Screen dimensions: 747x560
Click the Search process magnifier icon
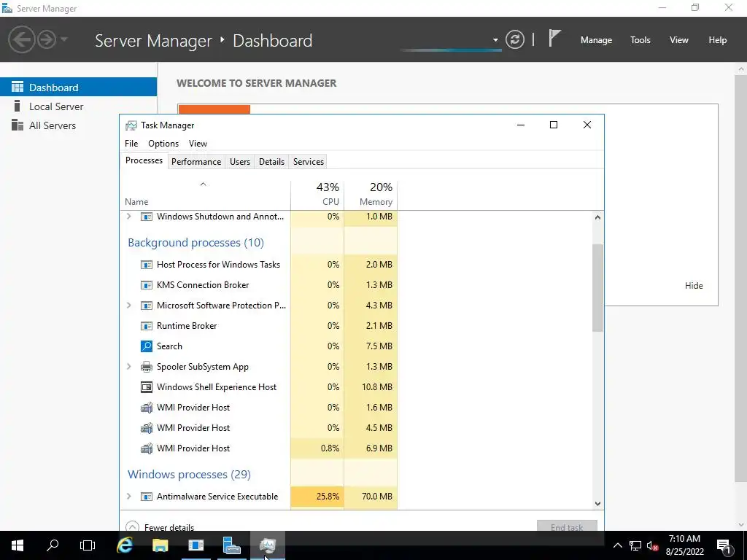click(x=146, y=346)
